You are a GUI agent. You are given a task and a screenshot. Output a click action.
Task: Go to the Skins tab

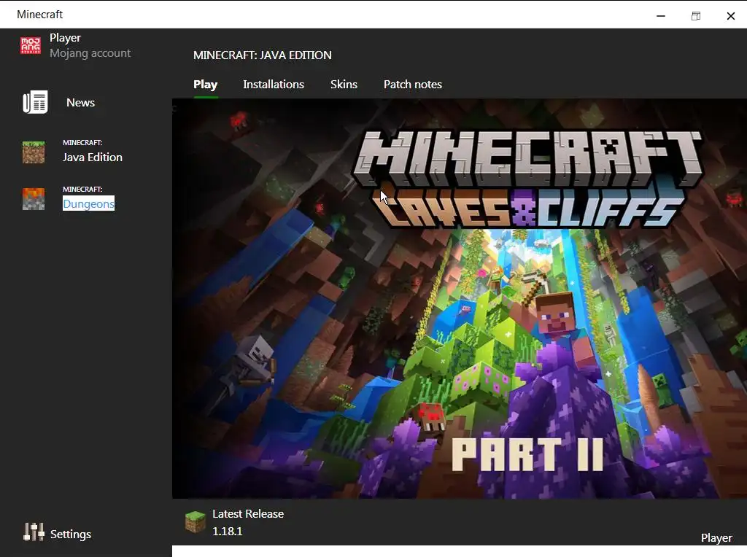pyautogui.click(x=344, y=85)
